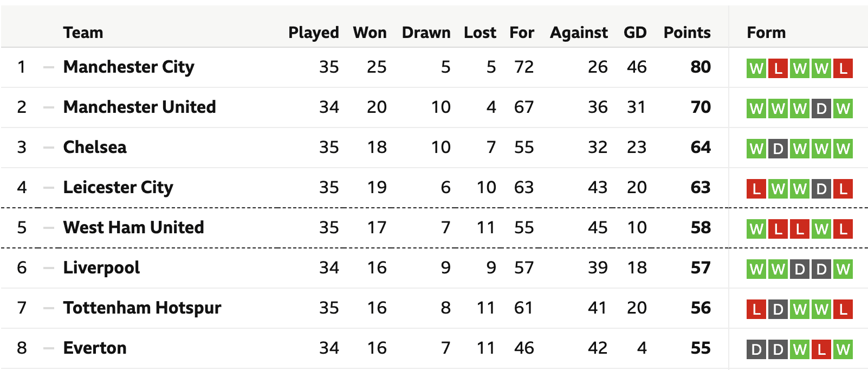Click Tottenham Hotspur's grey draw form badge
The height and width of the screenshot is (370, 868).
point(778,309)
